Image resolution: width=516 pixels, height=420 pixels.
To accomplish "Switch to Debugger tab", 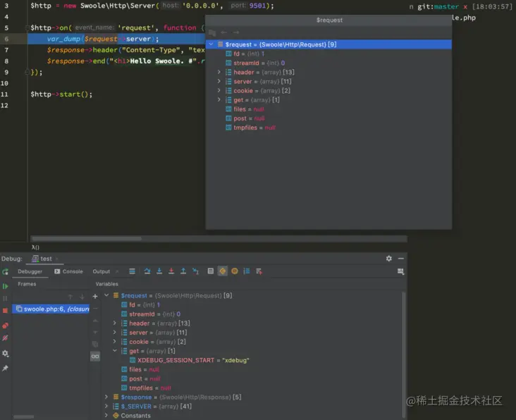I will (x=30, y=271).
